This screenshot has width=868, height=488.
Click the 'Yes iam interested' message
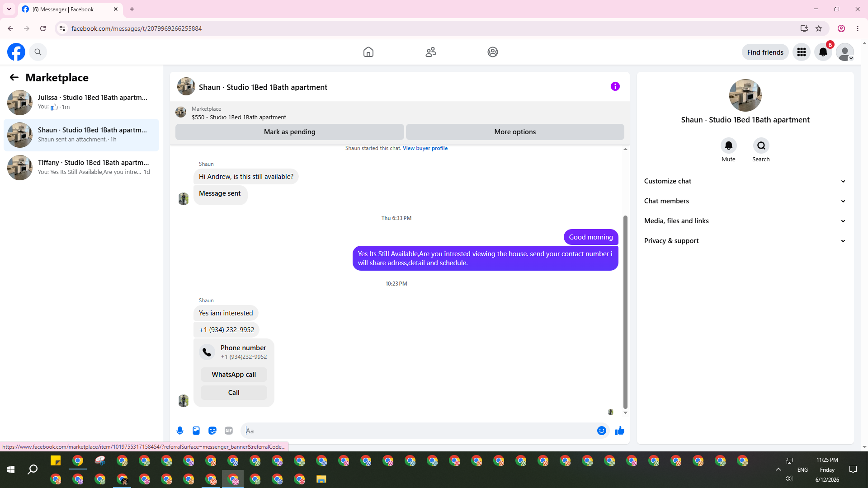(226, 313)
